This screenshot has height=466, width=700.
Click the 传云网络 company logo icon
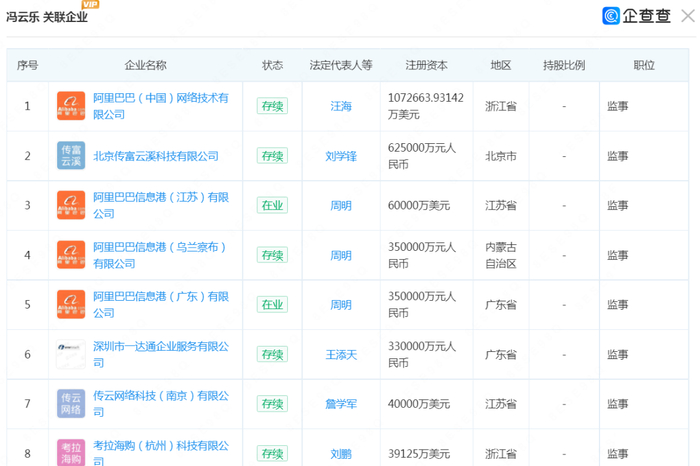pyautogui.click(x=71, y=404)
